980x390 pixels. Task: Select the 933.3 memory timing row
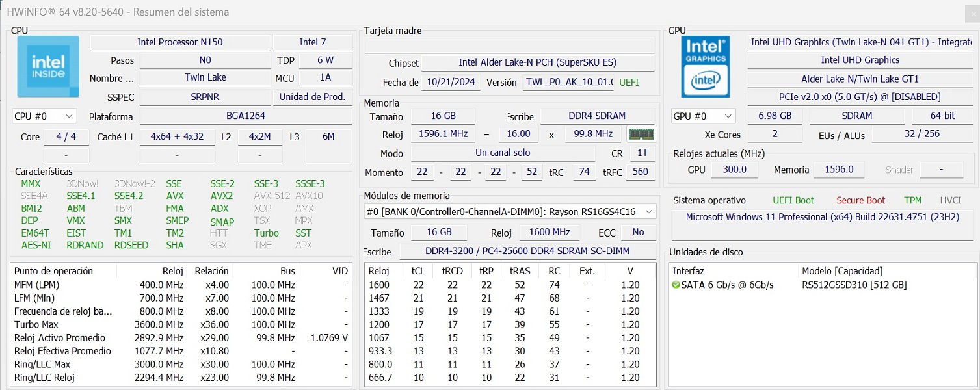coord(510,351)
